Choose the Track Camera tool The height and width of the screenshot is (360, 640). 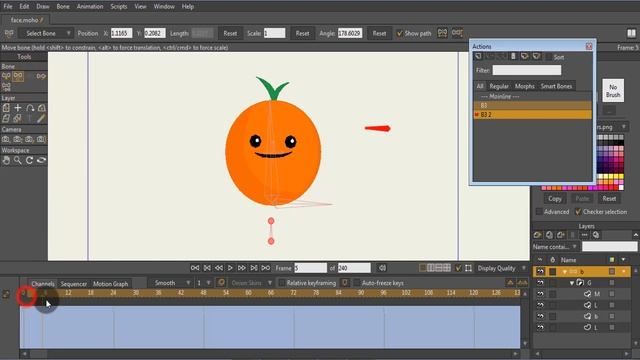[x=6, y=139]
